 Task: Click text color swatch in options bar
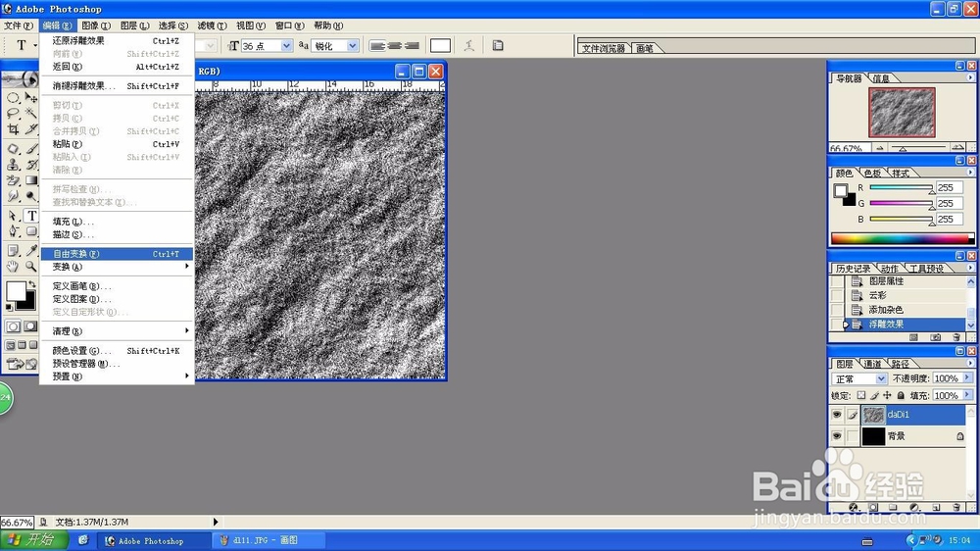440,46
